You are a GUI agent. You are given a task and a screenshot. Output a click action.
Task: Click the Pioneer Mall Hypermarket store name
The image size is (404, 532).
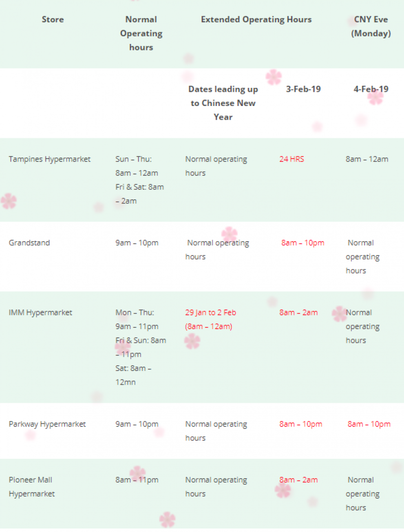point(31,487)
